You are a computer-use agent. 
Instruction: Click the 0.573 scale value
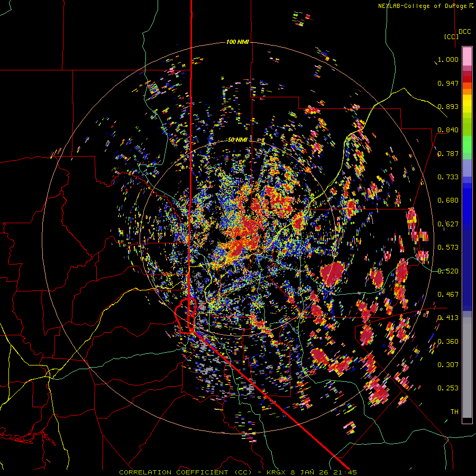click(448, 248)
